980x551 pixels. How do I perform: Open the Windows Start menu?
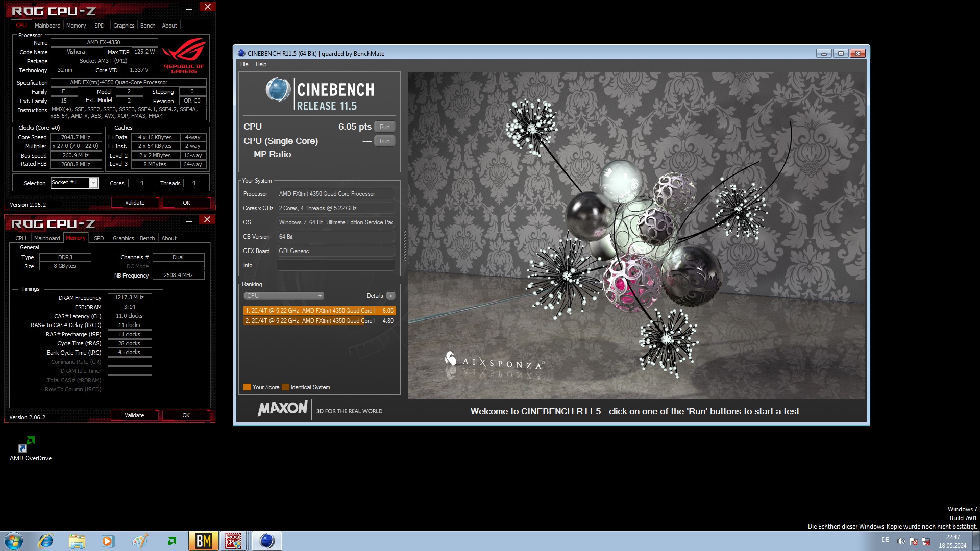(x=14, y=541)
